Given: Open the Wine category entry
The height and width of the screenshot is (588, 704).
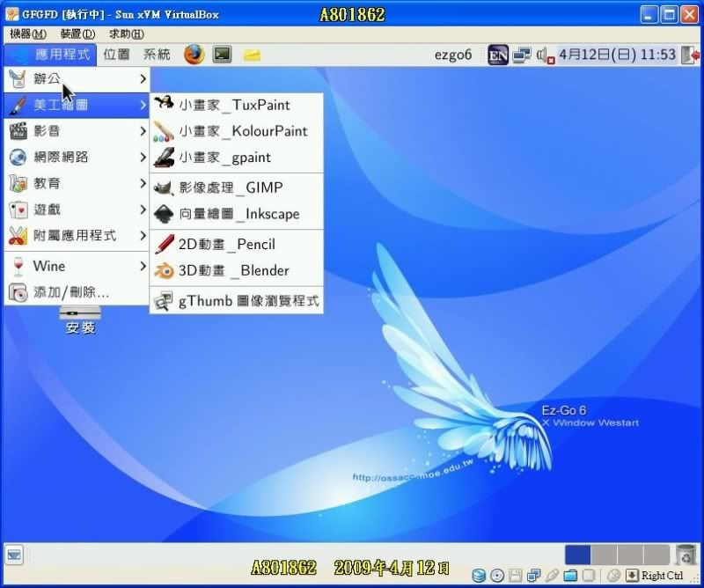Looking at the screenshot, I should pyautogui.click(x=77, y=266).
